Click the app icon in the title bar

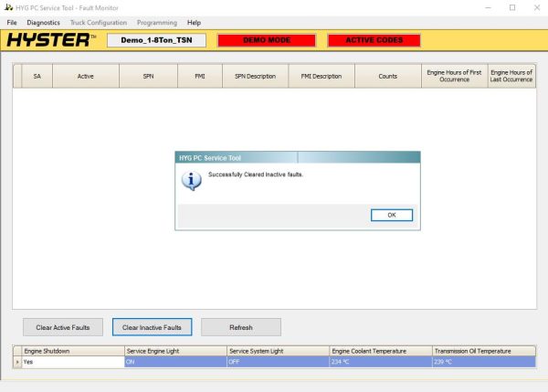[x=8, y=7]
